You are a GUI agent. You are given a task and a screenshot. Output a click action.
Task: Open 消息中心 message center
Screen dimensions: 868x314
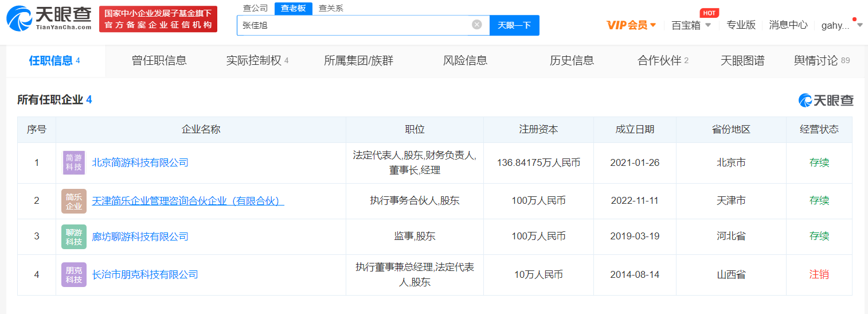[788, 25]
